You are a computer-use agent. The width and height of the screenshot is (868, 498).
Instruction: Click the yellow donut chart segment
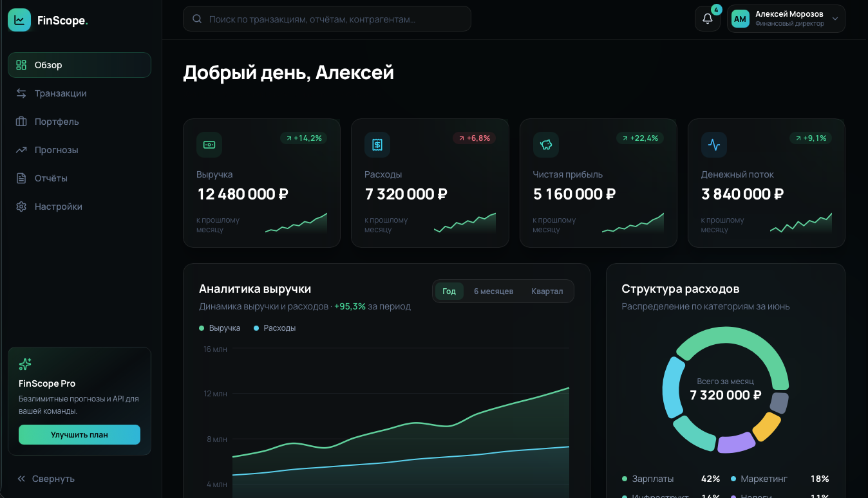[766, 426]
